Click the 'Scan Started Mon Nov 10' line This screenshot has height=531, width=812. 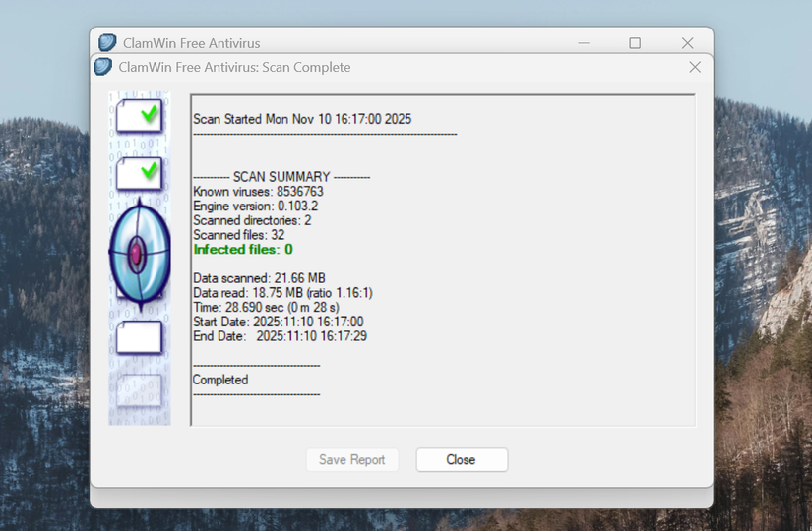[302, 119]
